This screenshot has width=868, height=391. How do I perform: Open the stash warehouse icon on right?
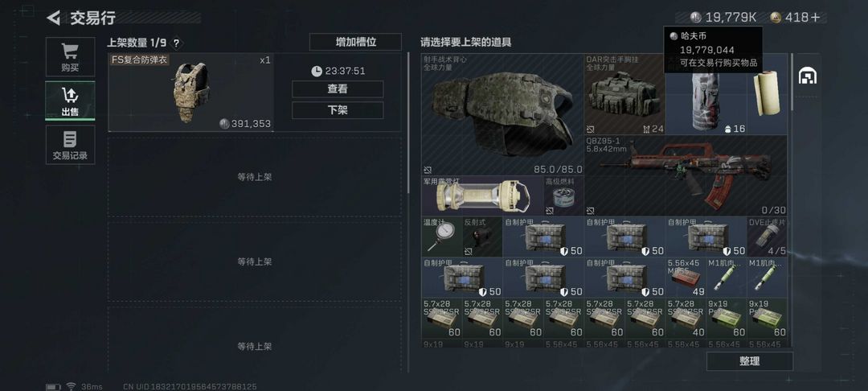click(807, 76)
